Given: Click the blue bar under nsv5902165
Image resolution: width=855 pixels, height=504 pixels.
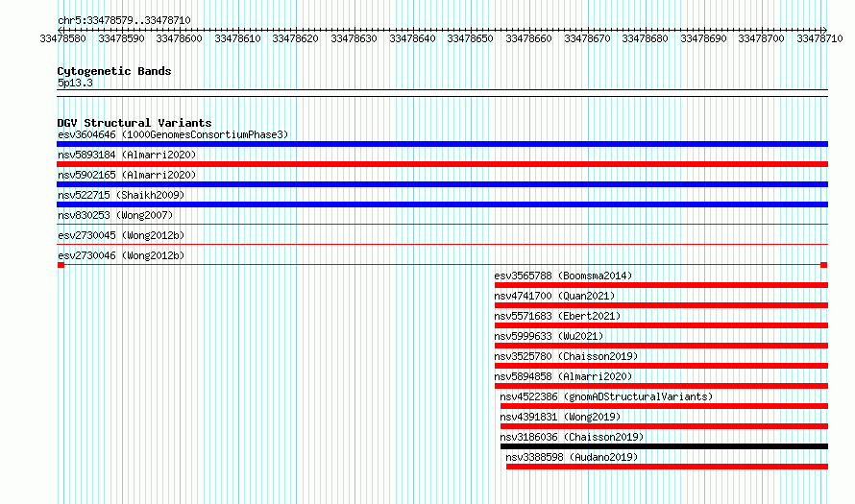Looking at the screenshot, I should point(442,184).
